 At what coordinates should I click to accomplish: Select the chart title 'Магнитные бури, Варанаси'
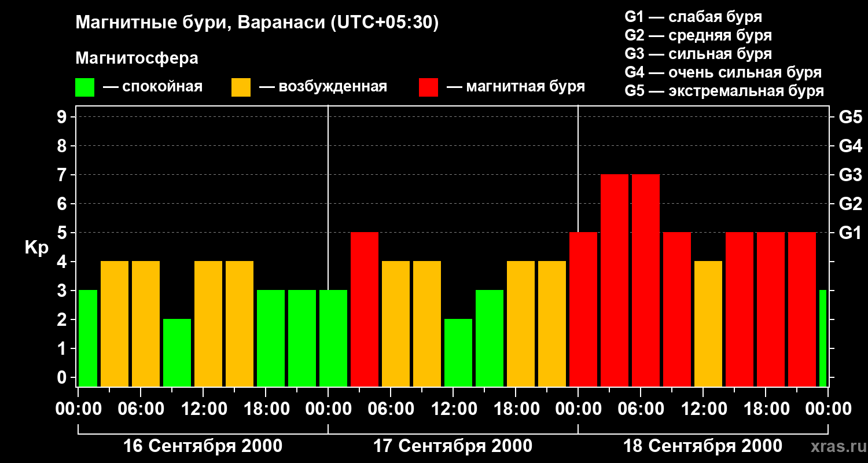pyautogui.click(x=200, y=23)
